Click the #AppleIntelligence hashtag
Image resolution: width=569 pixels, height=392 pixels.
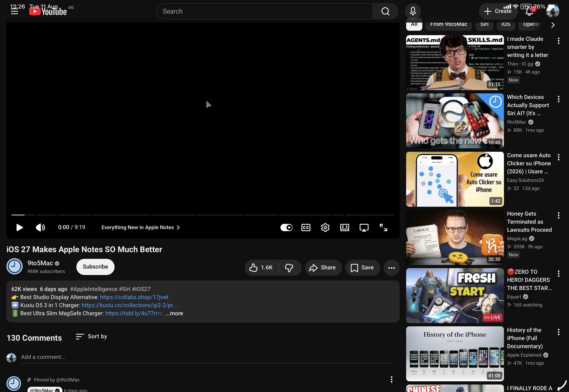point(94,289)
